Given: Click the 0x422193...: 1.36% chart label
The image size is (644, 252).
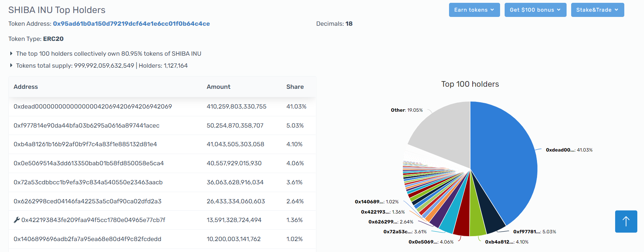Looking at the screenshot, I should click(383, 212).
